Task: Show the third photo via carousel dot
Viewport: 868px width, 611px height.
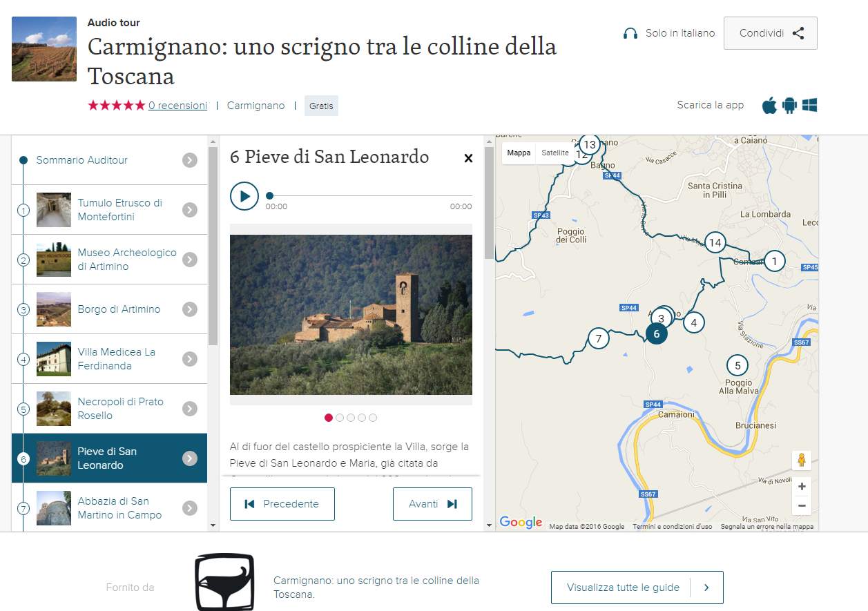Action: [x=351, y=418]
